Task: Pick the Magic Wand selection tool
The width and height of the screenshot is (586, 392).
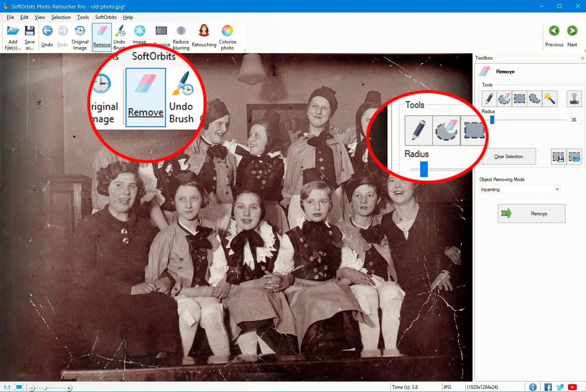Action: point(549,99)
